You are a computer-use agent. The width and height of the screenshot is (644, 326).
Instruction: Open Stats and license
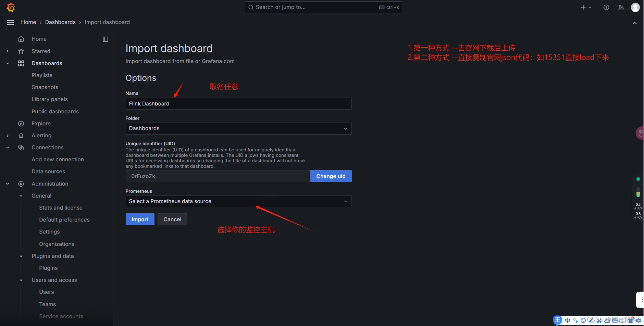click(61, 208)
